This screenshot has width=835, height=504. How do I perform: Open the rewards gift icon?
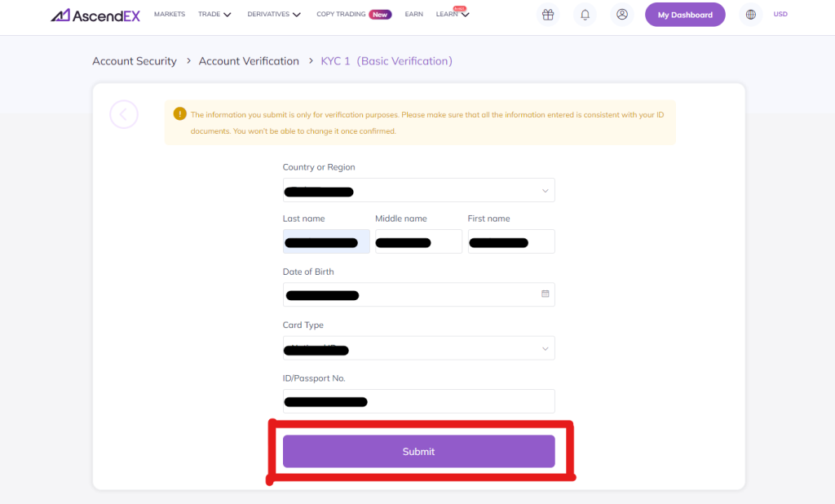pyautogui.click(x=547, y=14)
